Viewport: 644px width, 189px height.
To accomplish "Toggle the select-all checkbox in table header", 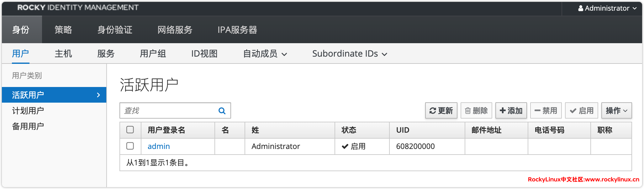I will tap(130, 130).
